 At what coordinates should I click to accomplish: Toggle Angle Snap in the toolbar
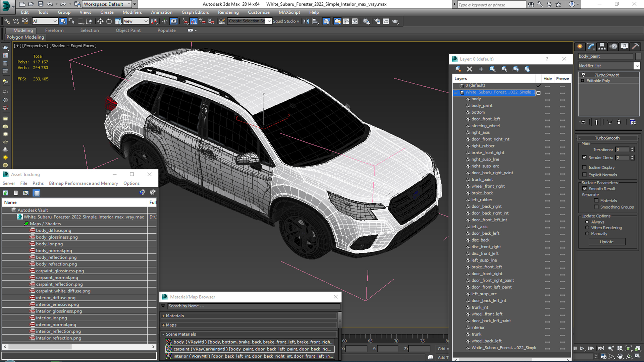tap(194, 21)
